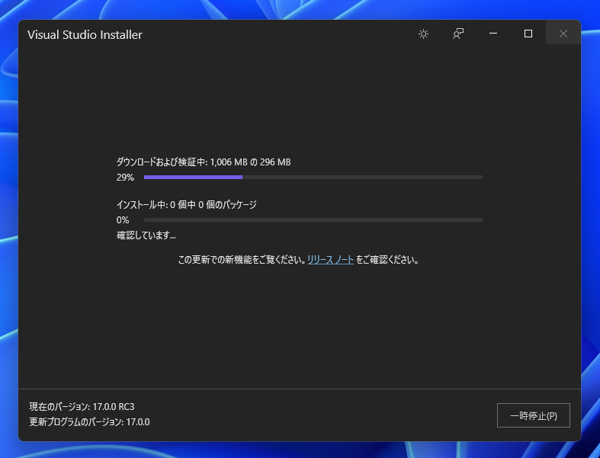Open the リリース ノート link
Image resolution: width=600 pixels, height=458 pixels.
pos(331,260)
